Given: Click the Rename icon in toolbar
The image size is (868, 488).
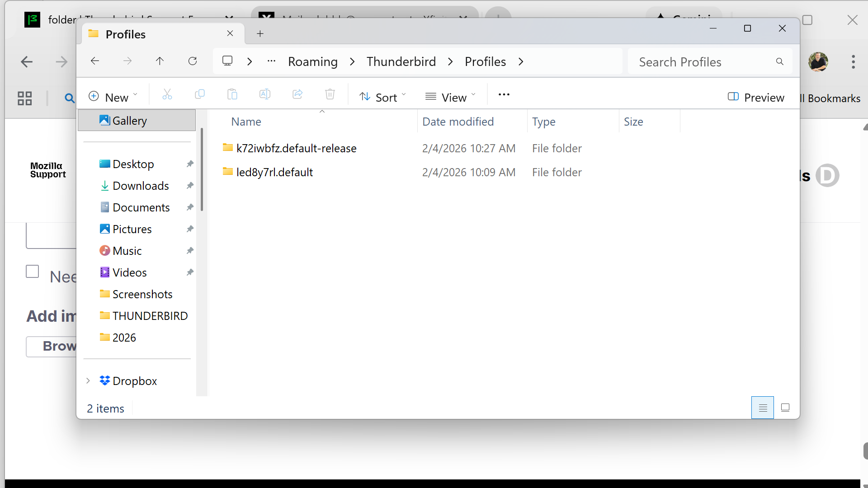Looking at the screenshot, I should pyautogui.click(x=265, y=94).
